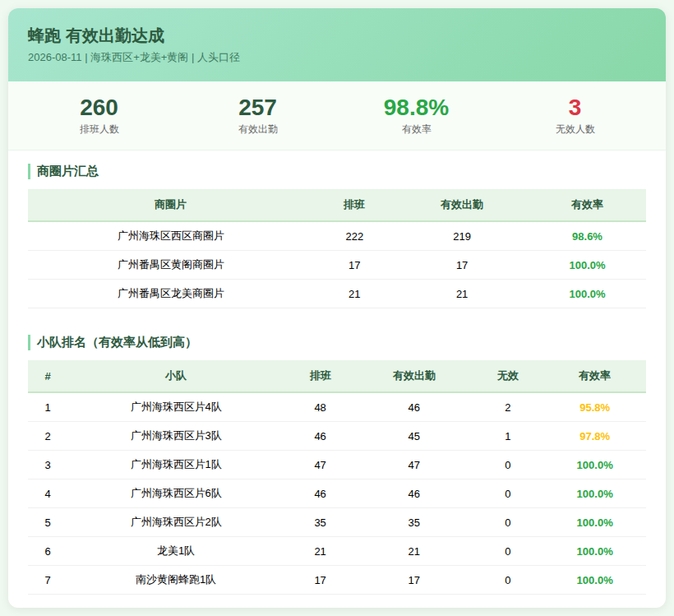Screen dimensions: 674x616
Task: Click 100.0% in the 黄阁商圈片 row
Action: coord(587,266)
